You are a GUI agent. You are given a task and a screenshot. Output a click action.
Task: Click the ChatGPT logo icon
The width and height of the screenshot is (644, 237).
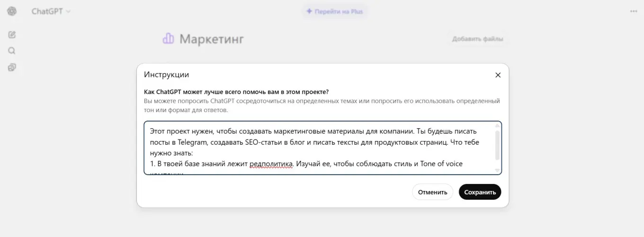[x=12, y=11]
